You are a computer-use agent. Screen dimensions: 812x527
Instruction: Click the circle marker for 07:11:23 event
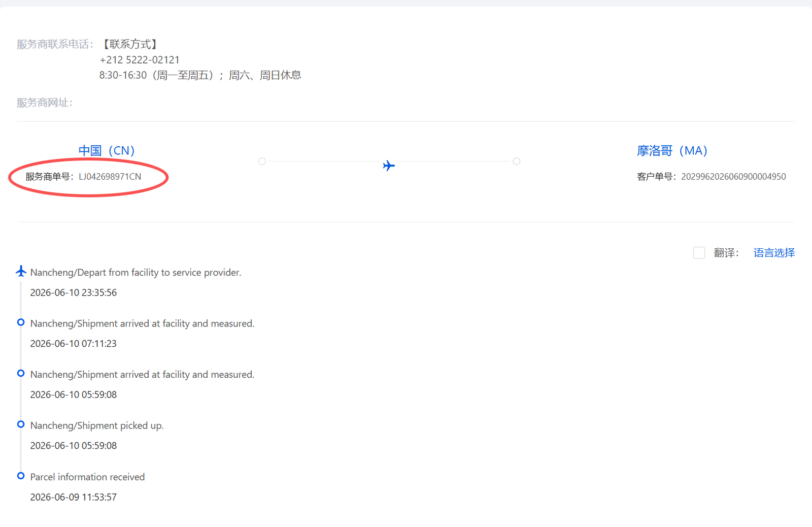pos(21,322)
